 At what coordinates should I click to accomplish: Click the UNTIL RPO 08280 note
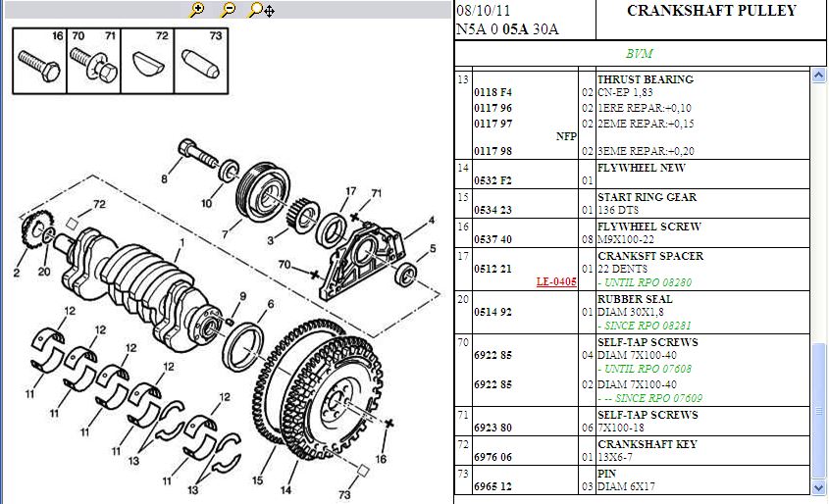[645, 282]
